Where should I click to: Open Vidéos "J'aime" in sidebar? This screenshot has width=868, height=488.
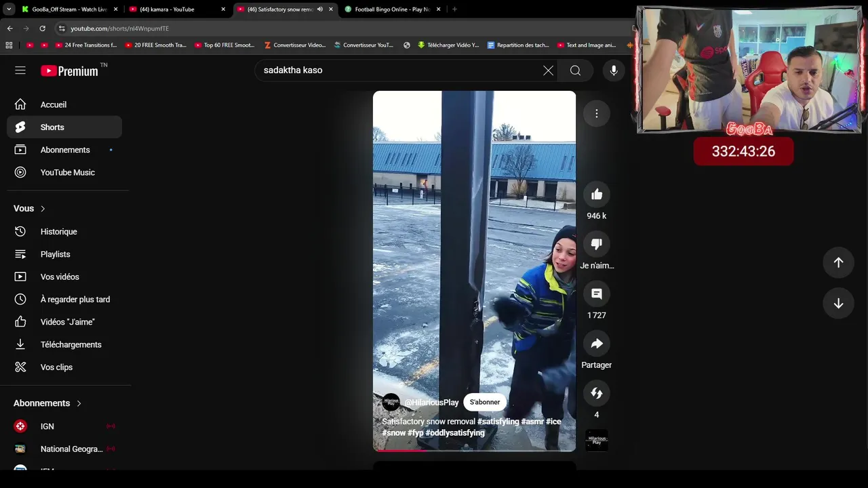coord(64,322)
